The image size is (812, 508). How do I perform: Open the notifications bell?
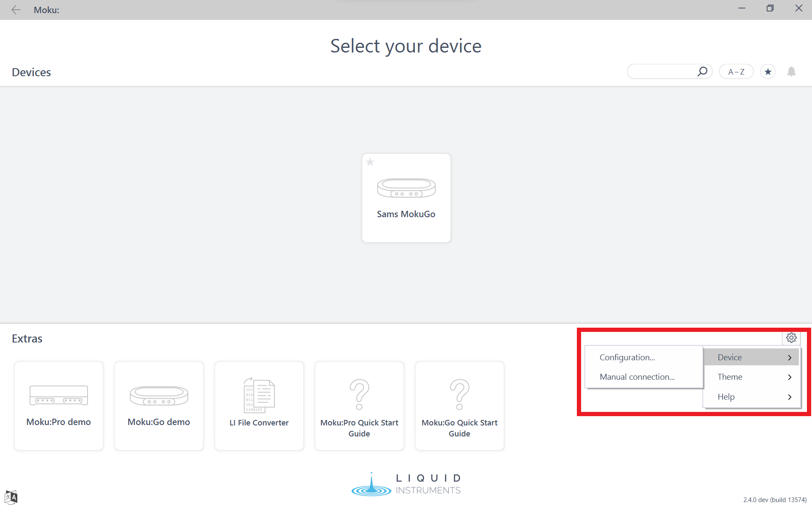click(791, 72)
